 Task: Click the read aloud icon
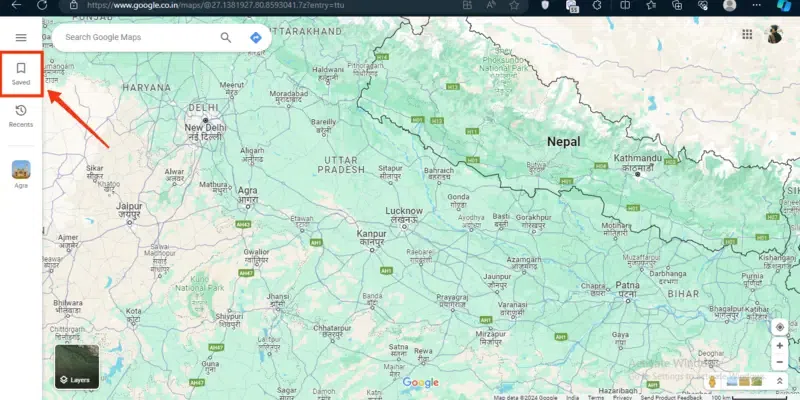[x=491, y=5]
